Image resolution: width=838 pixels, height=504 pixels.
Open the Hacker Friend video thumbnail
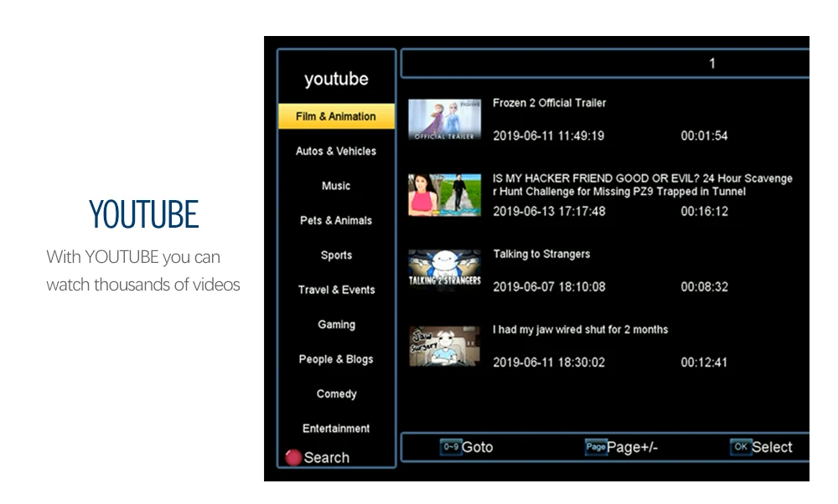point(445,195)
